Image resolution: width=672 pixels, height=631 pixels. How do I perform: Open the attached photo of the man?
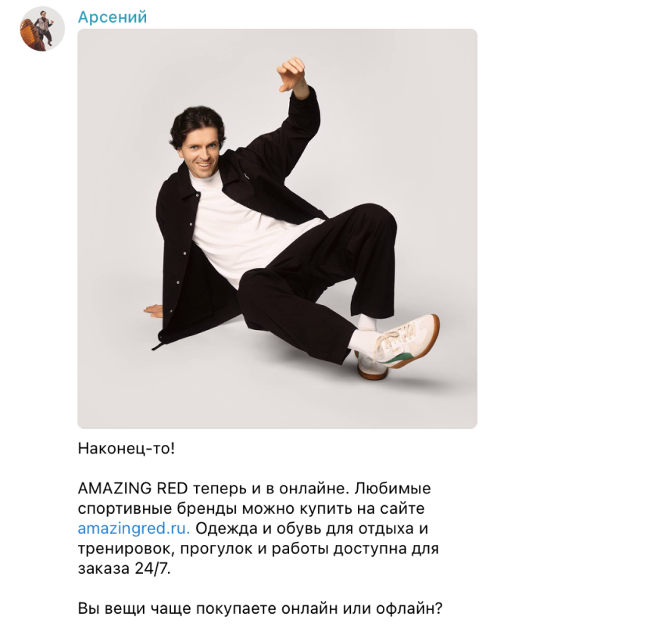(277, 228)
